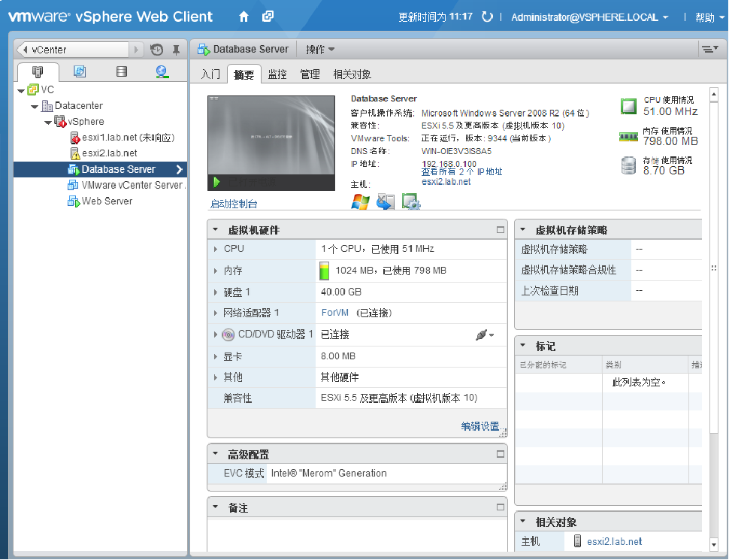729x560 pixels.
Task: Switch to VMs and Templates inventory tab
Action: [80, 71]
